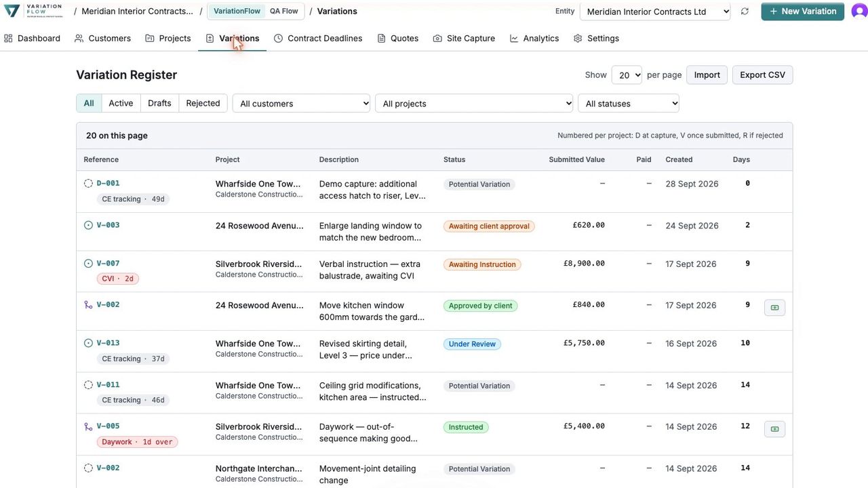Click the circle status icon beside V-013

click(x=88, y=343)
